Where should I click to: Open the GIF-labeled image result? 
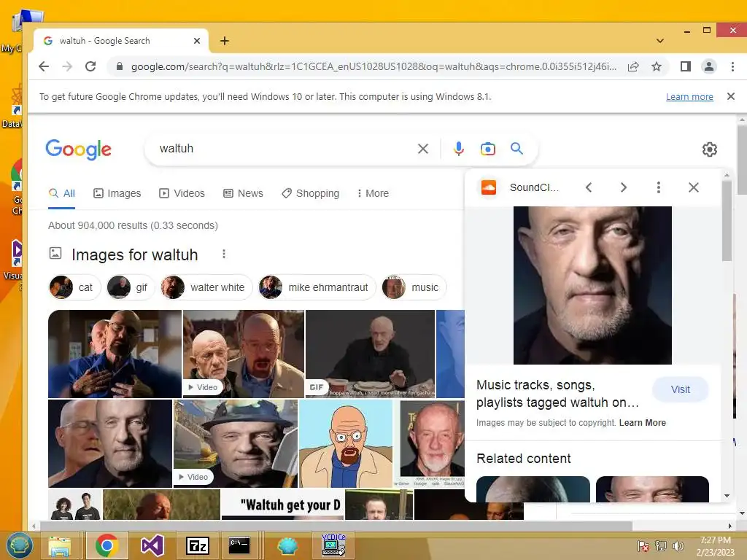coord(370,354)
